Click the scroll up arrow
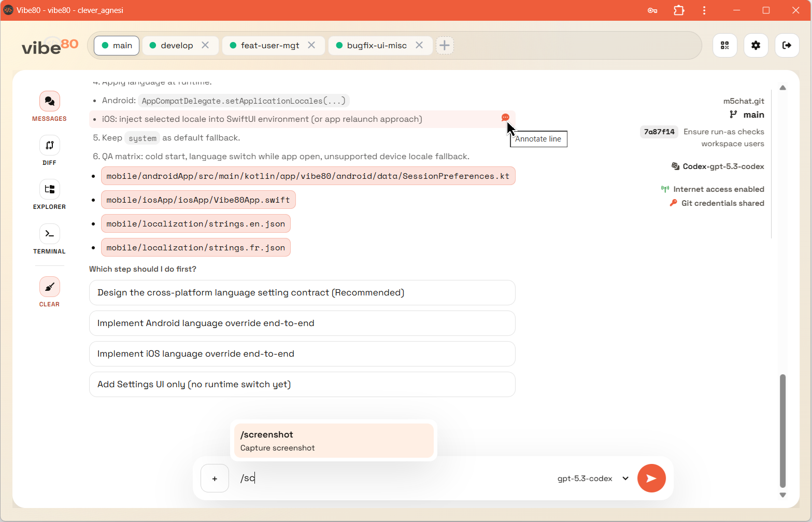The height and width of the screenshot is (522, 812). pyautogui.click(x=782, y=88)
